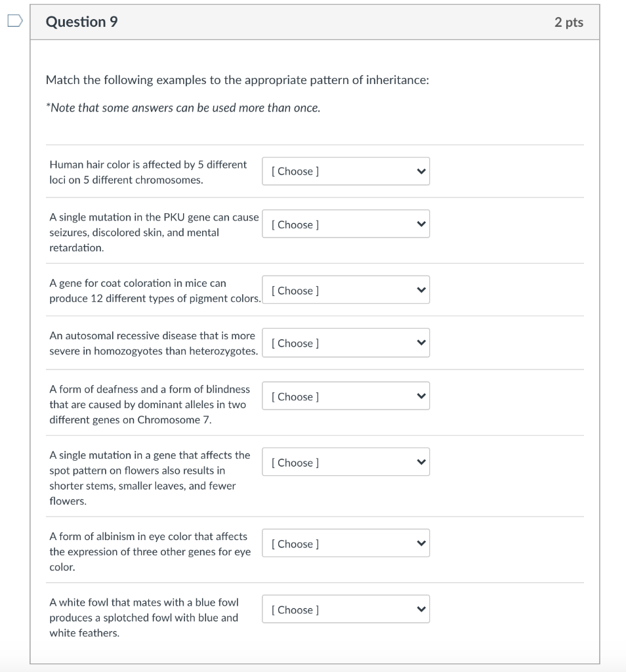The image size is (626, 672).
Task: Open dropdown for human hair color loci
Action: [x=346, y=171]
